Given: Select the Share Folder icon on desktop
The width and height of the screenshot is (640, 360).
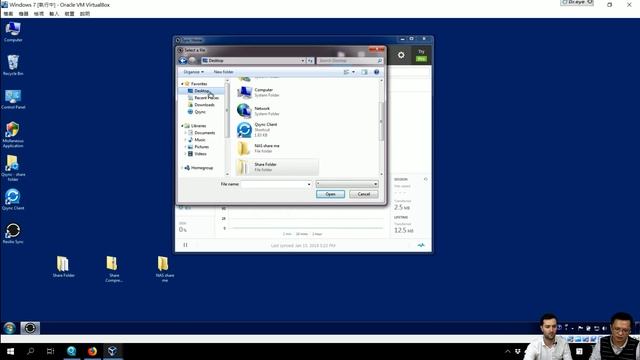Looking at the screenshot, I should [63, 267].
